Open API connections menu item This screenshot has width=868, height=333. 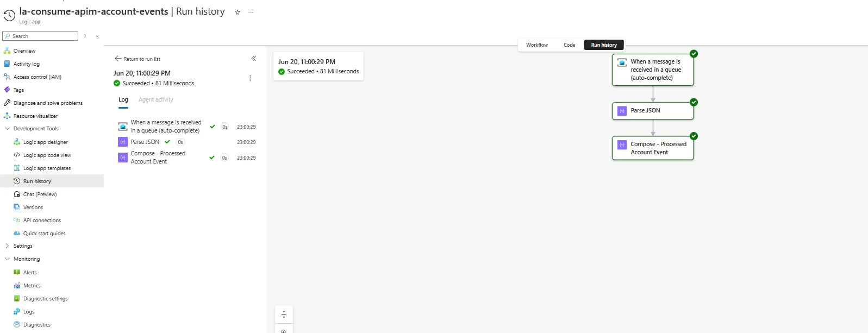coord(42,221)
